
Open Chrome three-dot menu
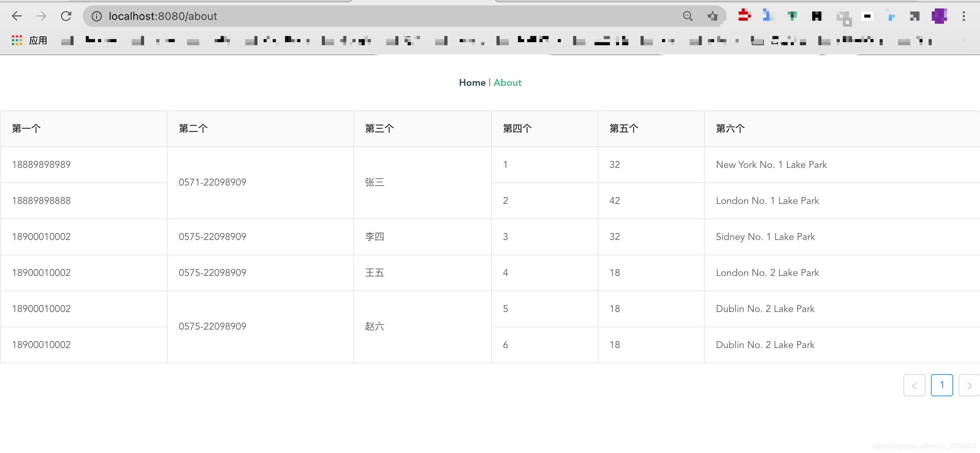pos(964,16)
